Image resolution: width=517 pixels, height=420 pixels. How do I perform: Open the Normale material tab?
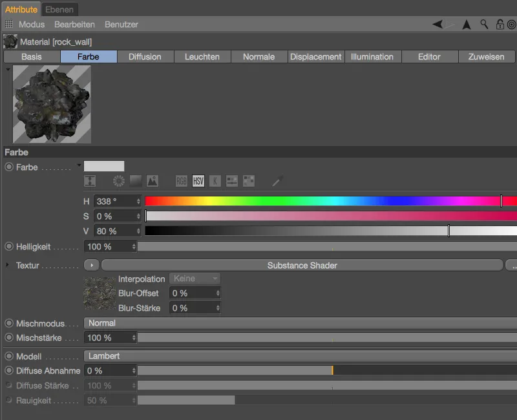point(259,57)
